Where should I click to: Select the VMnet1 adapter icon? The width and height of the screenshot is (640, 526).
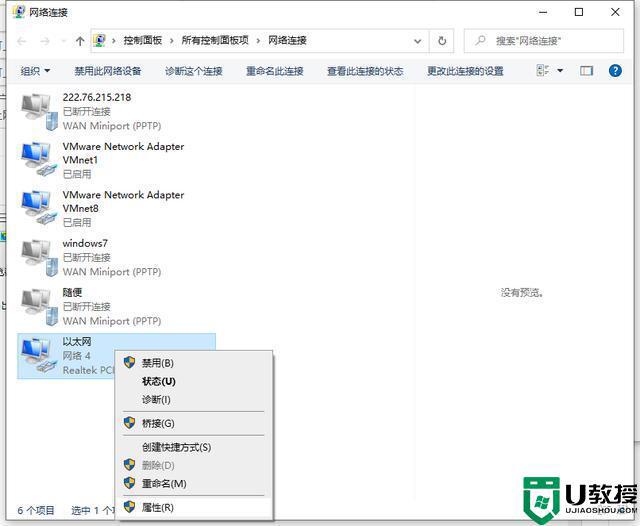point(40,159)
